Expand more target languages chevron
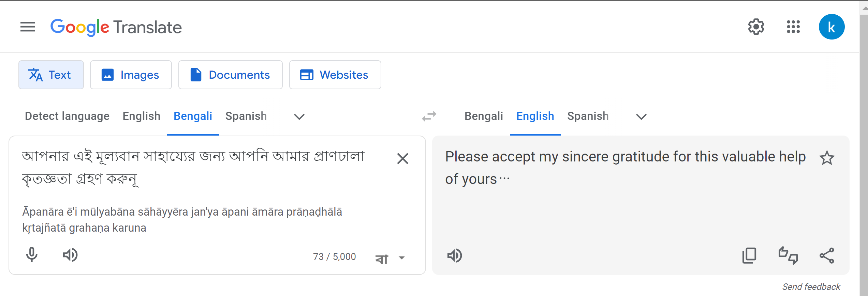The width and height of the screenshot is (868, 296). tap(641, 116)
